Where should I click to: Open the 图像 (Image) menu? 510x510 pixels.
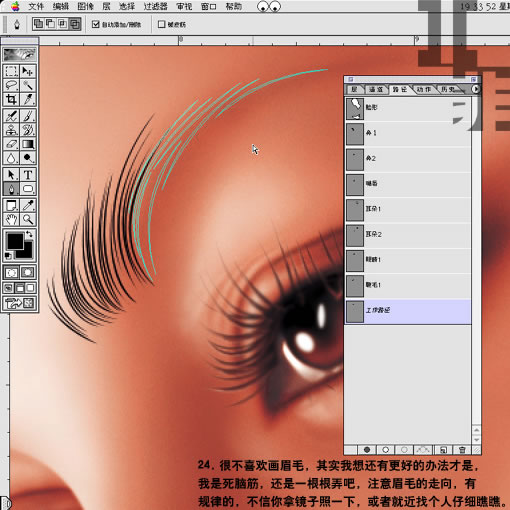(x=85, y=6)
